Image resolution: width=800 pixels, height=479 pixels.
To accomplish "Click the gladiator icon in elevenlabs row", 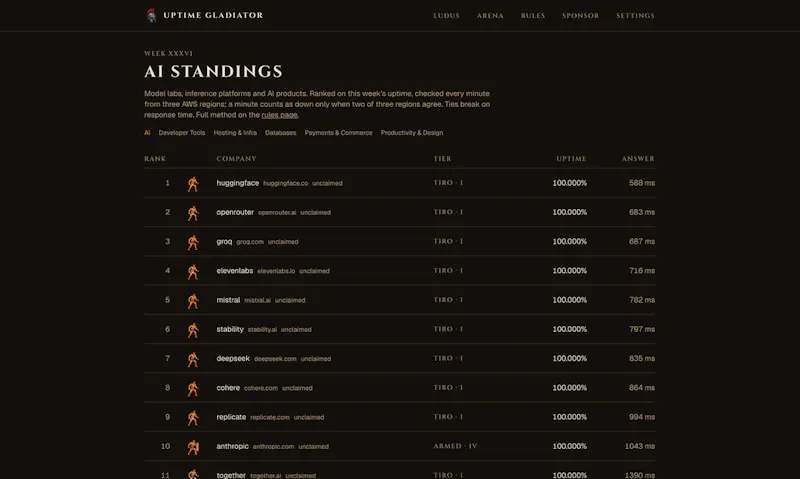I will tap(193, 271).
